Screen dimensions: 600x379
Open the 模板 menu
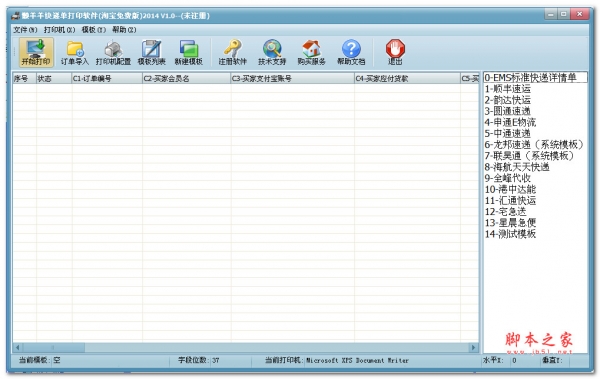point(94,30)
